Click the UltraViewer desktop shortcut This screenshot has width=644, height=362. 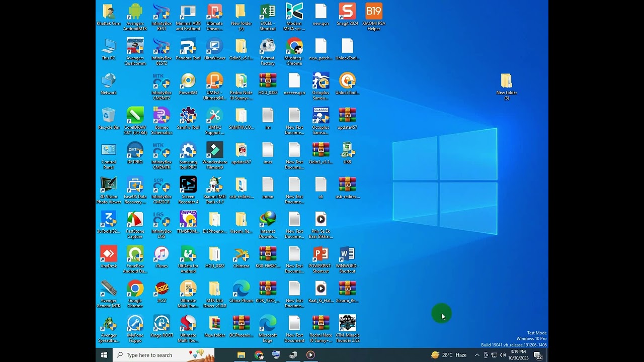pos(215,46)
